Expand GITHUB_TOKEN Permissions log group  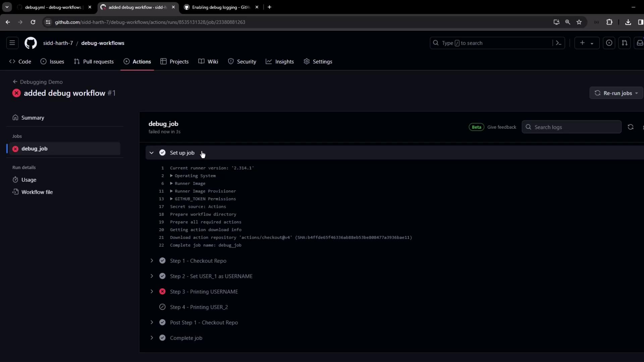(x=205, y=199)
